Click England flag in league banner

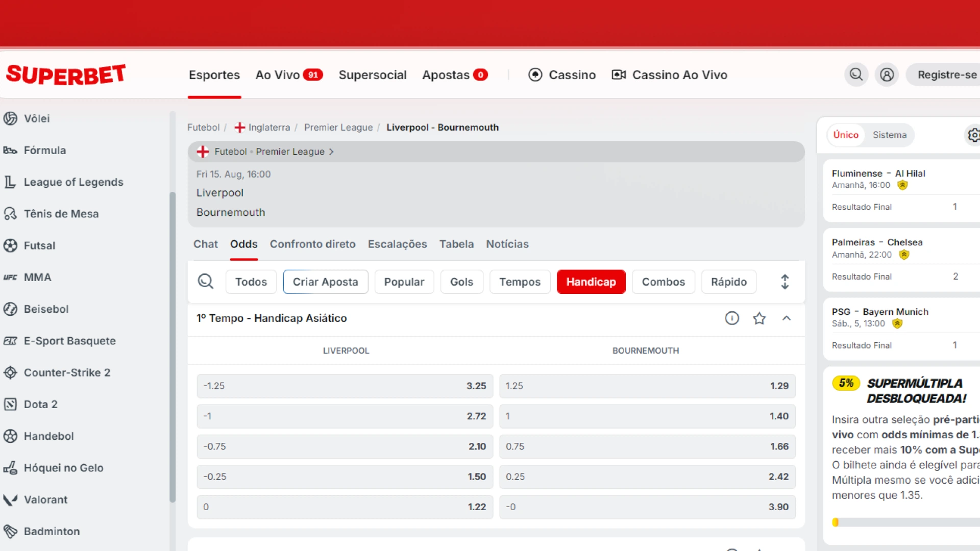pyautogui.click(x=203, y=152)
